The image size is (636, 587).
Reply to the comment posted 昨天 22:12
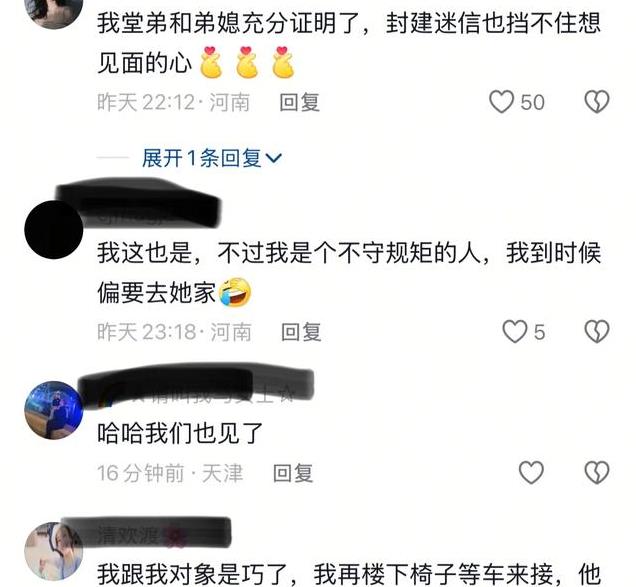[300, 102]
